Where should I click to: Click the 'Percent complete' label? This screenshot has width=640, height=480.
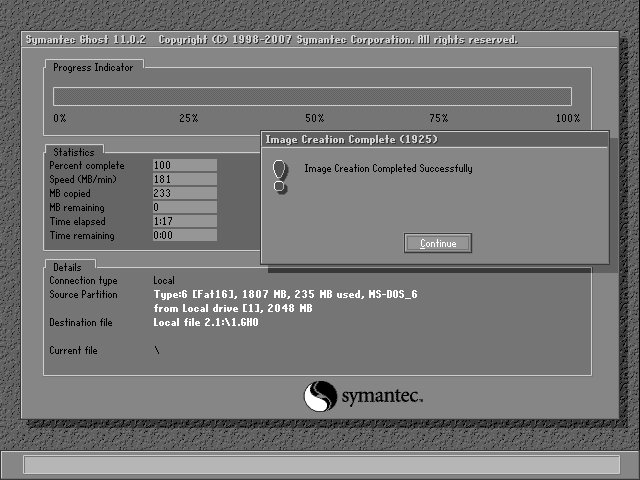[x=87, y=166]
